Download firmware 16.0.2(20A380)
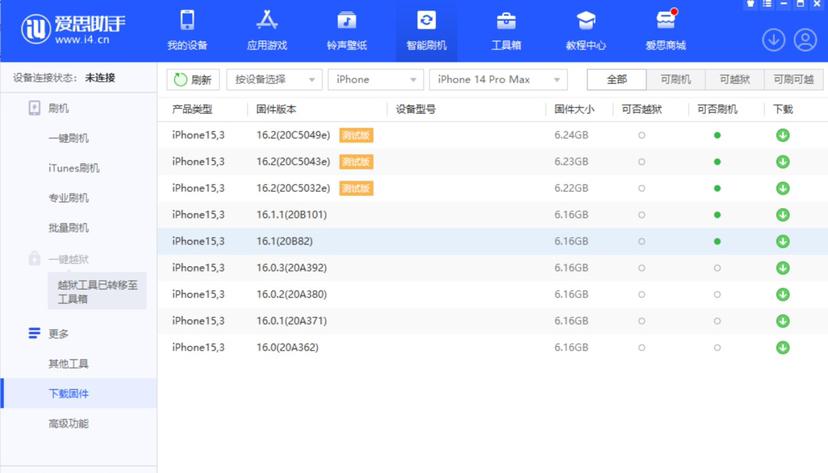The image size is (828, 473). (783, 294)
